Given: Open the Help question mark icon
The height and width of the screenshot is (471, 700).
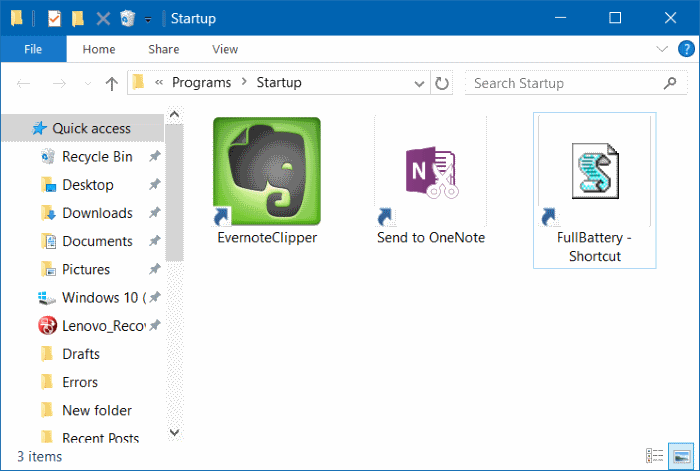Looking at the screenshot, I should click(x=686, y=49).
